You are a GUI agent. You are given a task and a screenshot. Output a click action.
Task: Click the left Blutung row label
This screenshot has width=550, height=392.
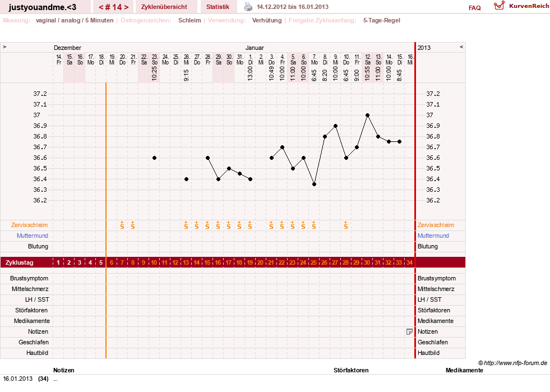(x=38, y=246)
